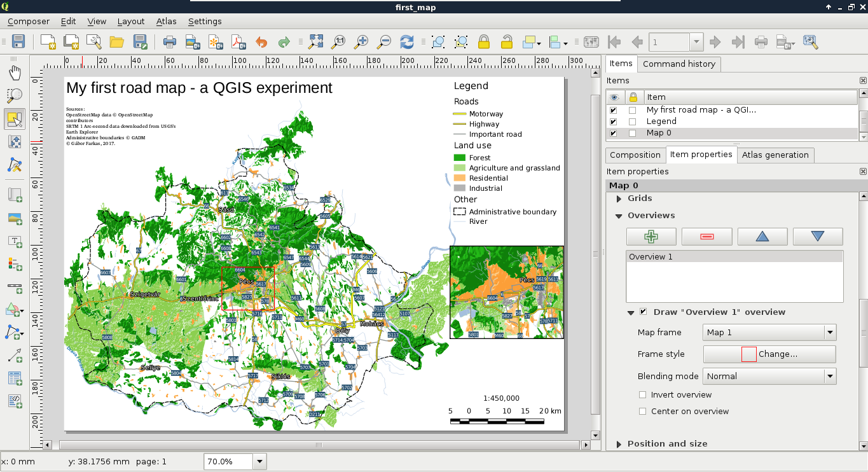Expand the Grids section
868x472 pixels.
(x=619, y=198)
